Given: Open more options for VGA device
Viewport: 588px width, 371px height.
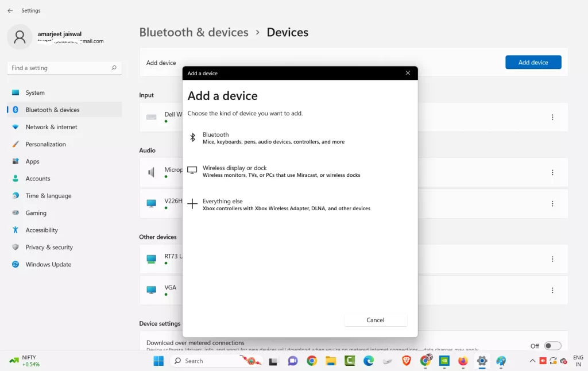Looking at the screenshot, I should (x=552, y=290).
